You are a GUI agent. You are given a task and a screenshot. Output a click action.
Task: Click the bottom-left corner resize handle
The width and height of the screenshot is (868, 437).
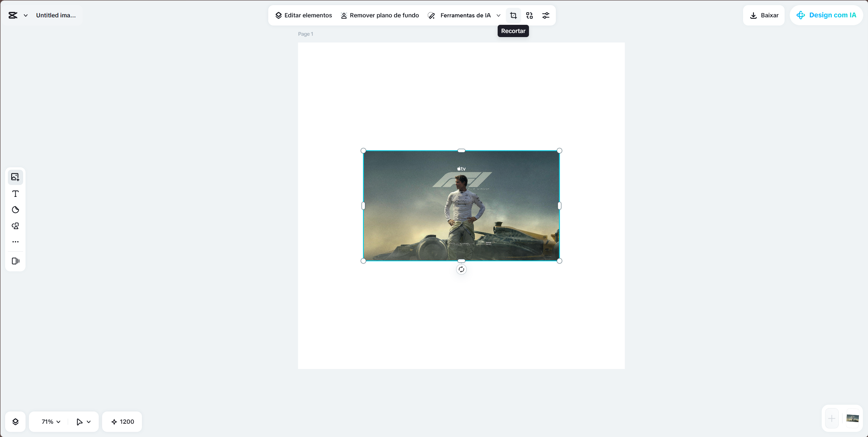(363, 261)
